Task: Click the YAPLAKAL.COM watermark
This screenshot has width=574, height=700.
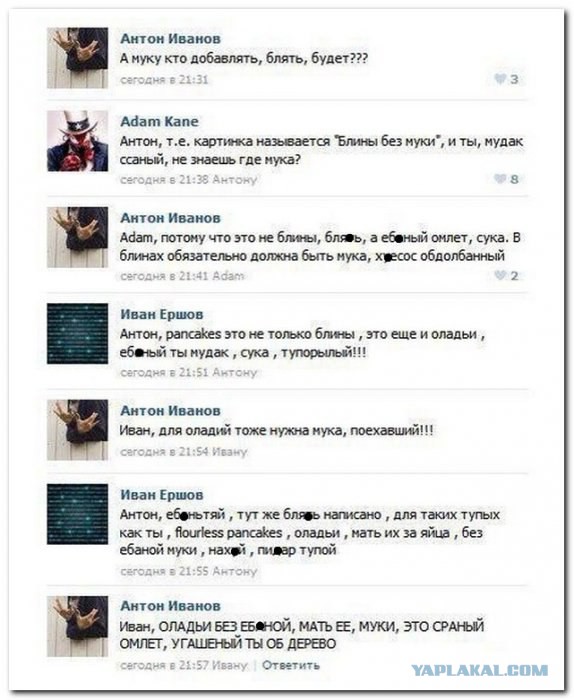Action: pyautogui.click(x=479, y=670)
